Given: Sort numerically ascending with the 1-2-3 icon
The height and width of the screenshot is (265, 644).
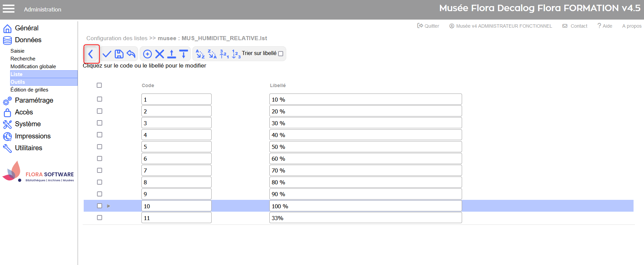Looking at the screenshot, I should click(x=236, y=54).
